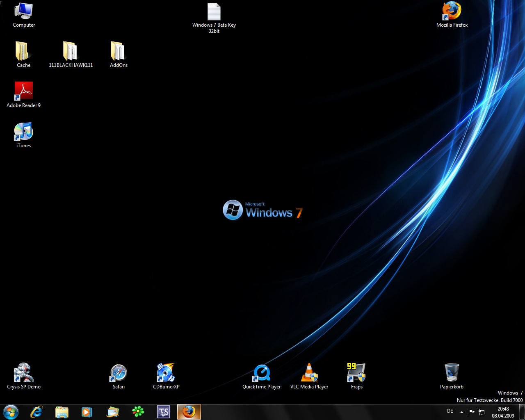This screenshot has height=420, width=525.
Task: Click the Mozilla Firefox desktop shortcut
Action: point(452,15)
